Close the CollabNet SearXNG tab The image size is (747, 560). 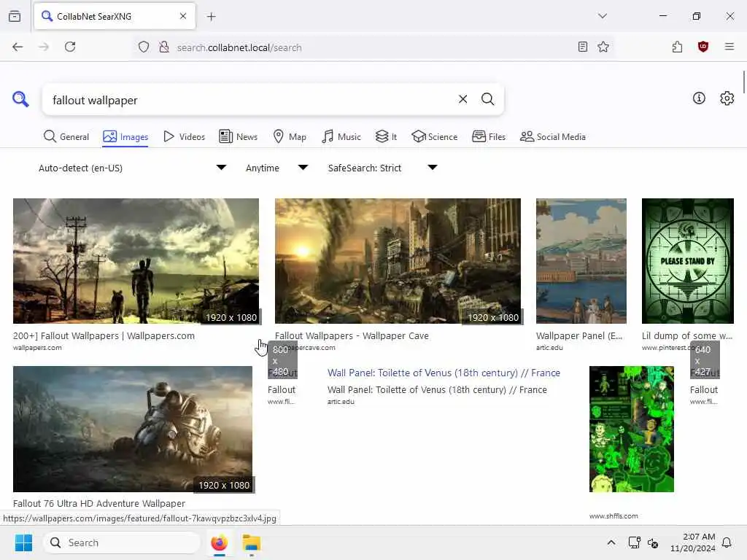tap(183, 16)
